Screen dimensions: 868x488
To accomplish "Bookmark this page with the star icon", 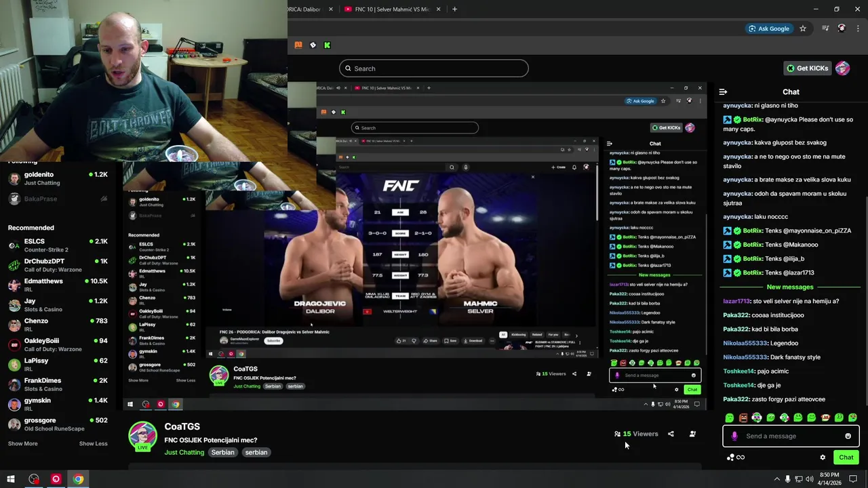I will coord(803,28).
